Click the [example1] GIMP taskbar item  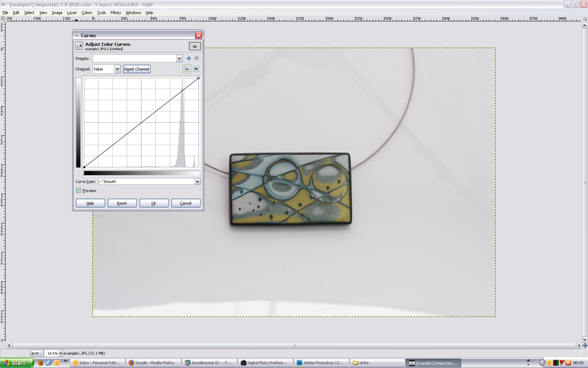point(433,363)
